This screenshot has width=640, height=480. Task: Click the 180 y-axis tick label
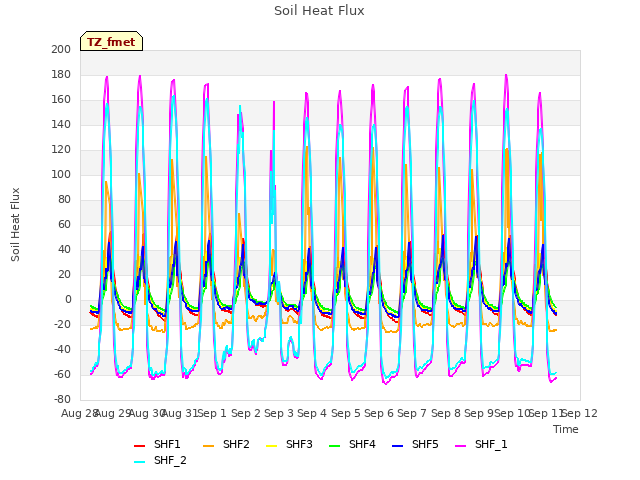pyautogui.click(x=61, y=74)
